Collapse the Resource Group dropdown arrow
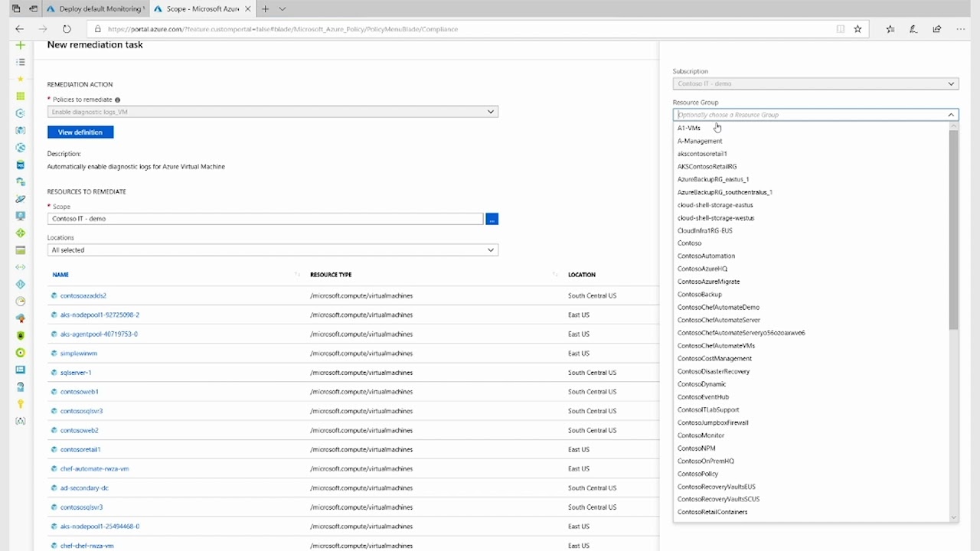This screenshot has width=980, height=551. tap(951, 115)
